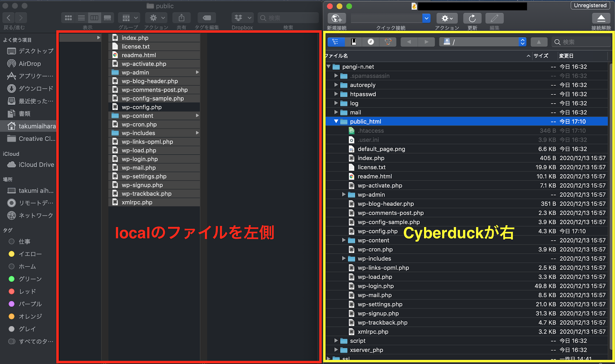Click the Cyberduck refresh (更新) button
This screenshot has height=364, width=615.
pyautogui.click(x=472, y=18)
